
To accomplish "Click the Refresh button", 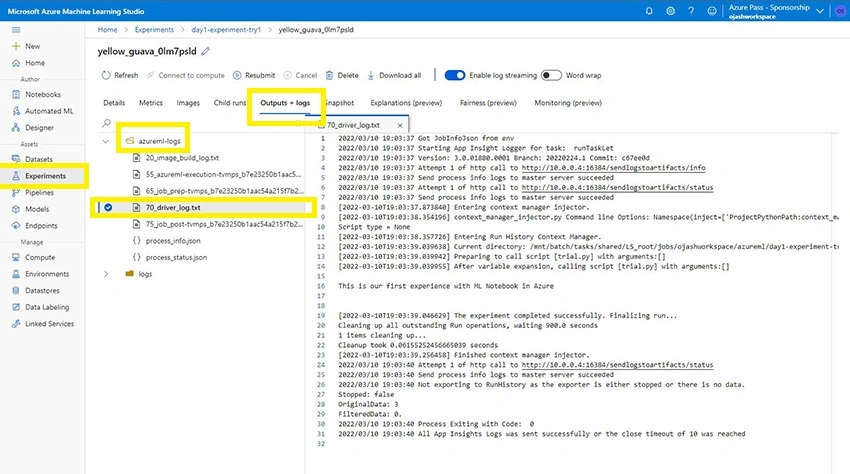I will point(120,75).
